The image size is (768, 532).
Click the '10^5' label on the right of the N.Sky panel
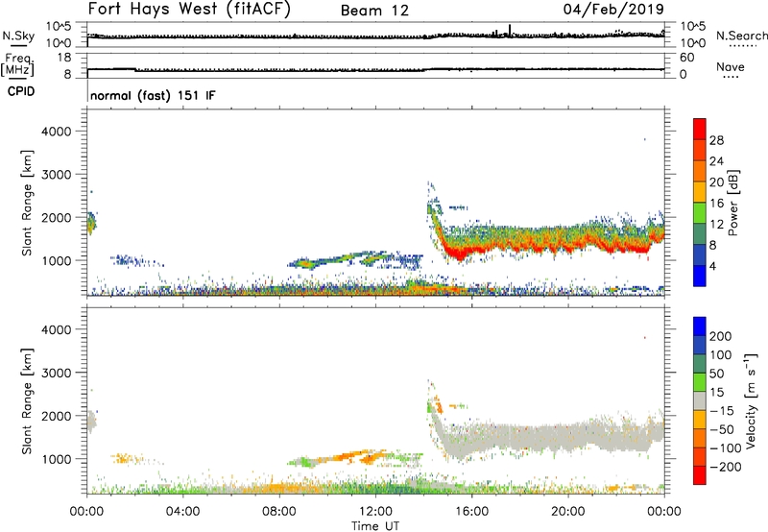tap(693, 27)
